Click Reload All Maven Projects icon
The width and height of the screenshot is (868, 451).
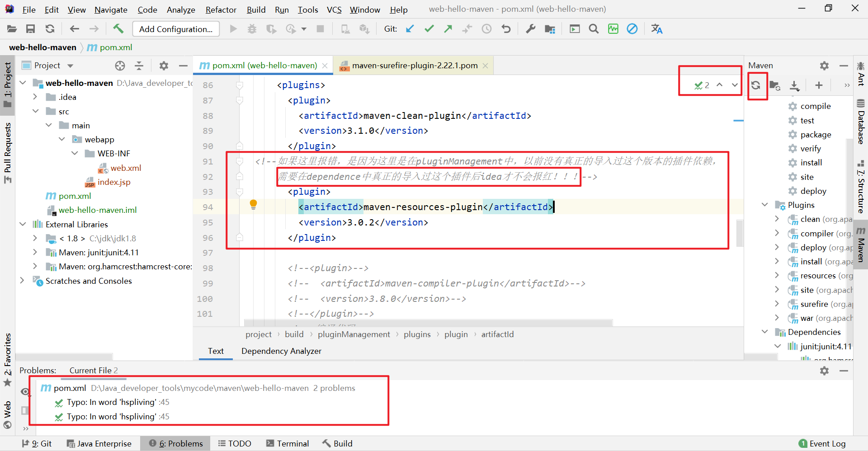(756, 85)
